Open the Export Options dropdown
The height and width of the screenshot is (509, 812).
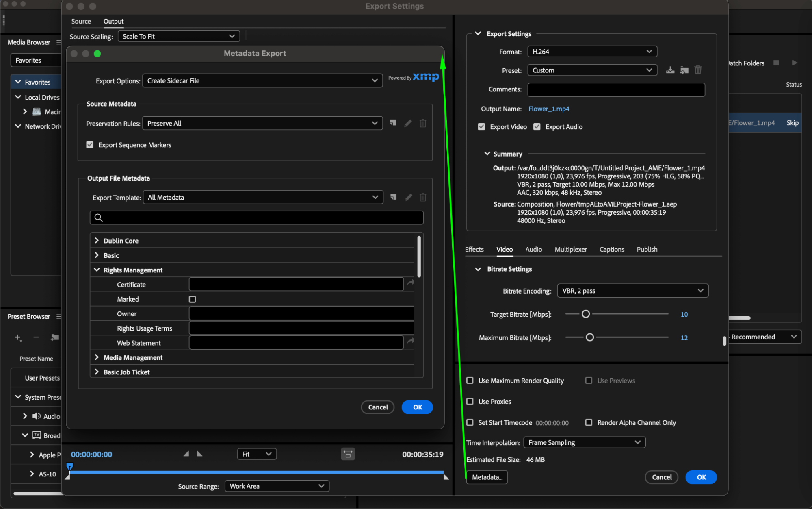(x=262, y=80)
